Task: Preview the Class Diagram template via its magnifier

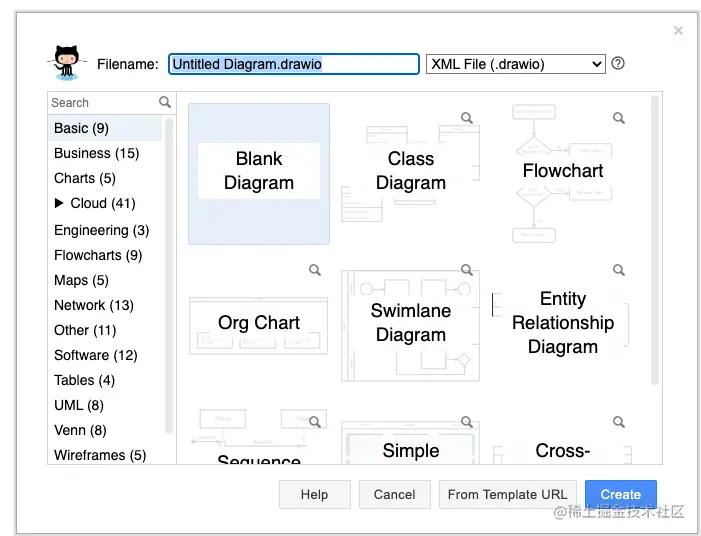Action: [467, 118]
